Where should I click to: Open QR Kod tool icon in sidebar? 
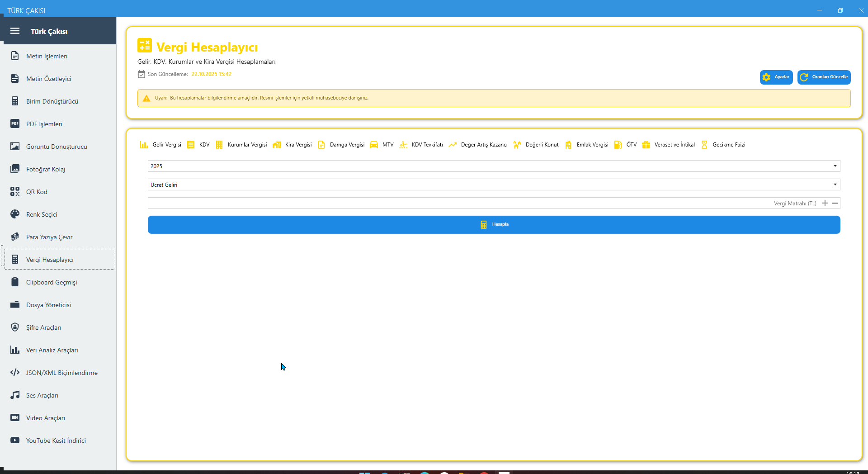[15, 192]
